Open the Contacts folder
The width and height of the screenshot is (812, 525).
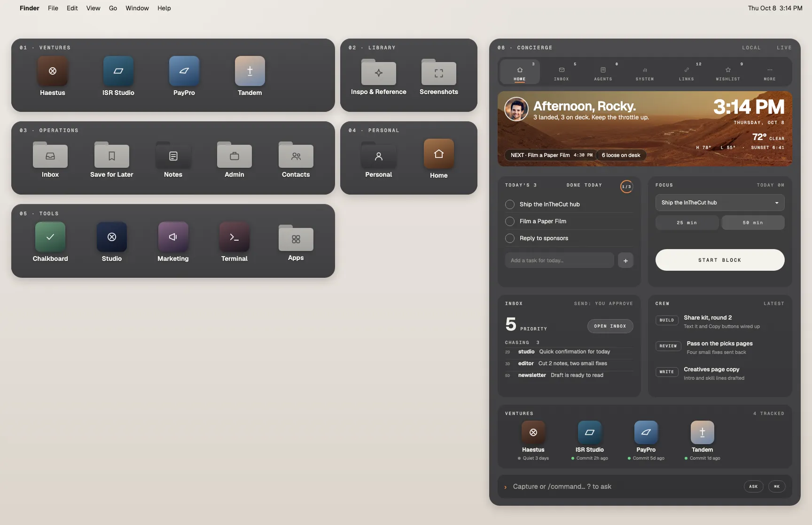coord(296,155)
